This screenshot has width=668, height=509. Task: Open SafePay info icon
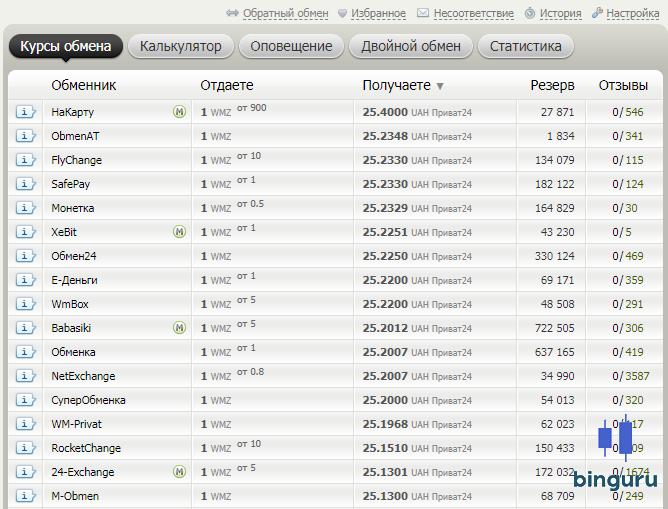coord(26,184)
